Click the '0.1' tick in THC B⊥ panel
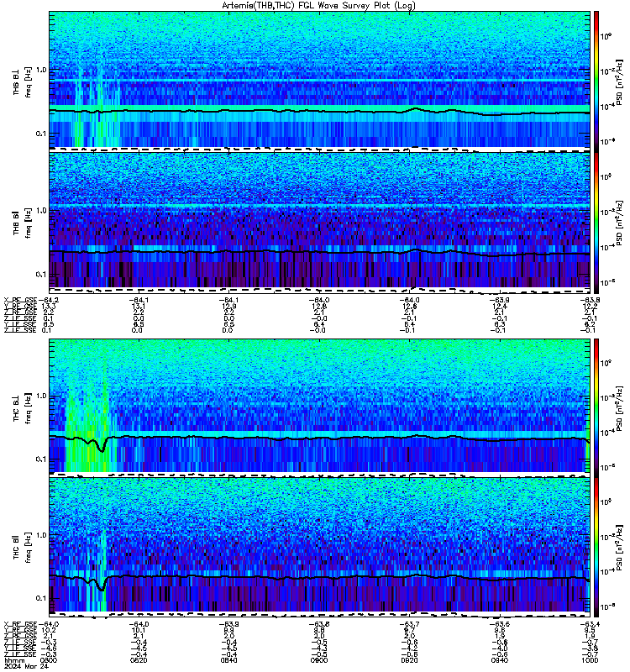Viewport: 630px width, 672px height. coord(41,459)
